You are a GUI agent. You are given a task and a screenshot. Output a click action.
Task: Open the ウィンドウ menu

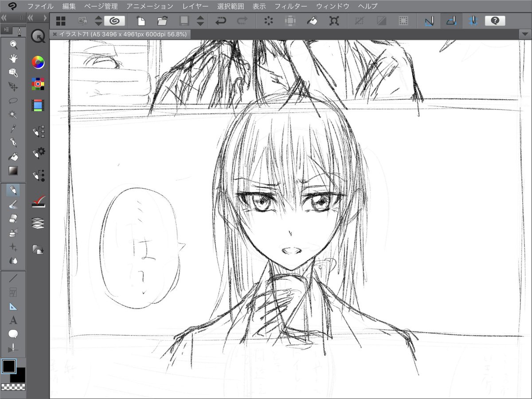click(332, 6)
